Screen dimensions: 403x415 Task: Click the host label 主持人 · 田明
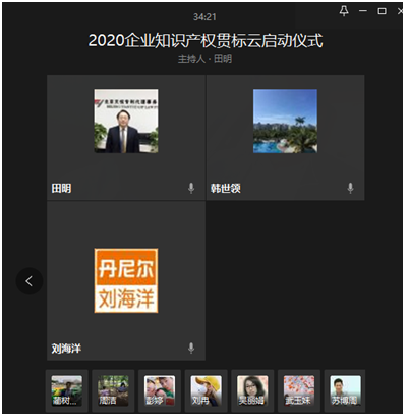pyautogui.click(x=205, y=59)
